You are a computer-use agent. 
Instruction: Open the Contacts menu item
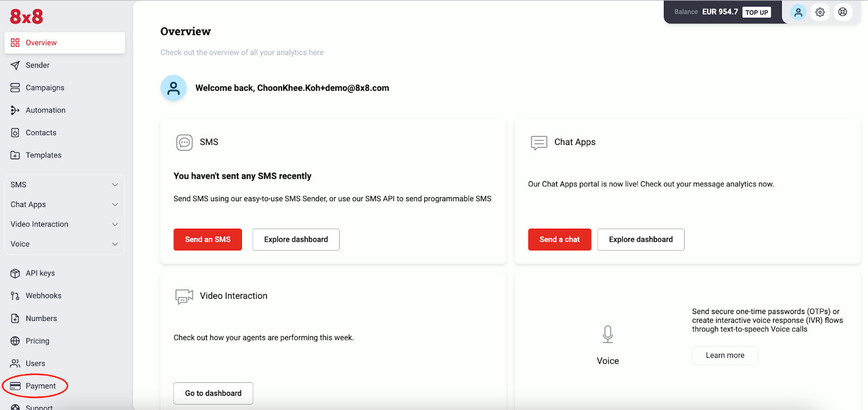(41, 133)
